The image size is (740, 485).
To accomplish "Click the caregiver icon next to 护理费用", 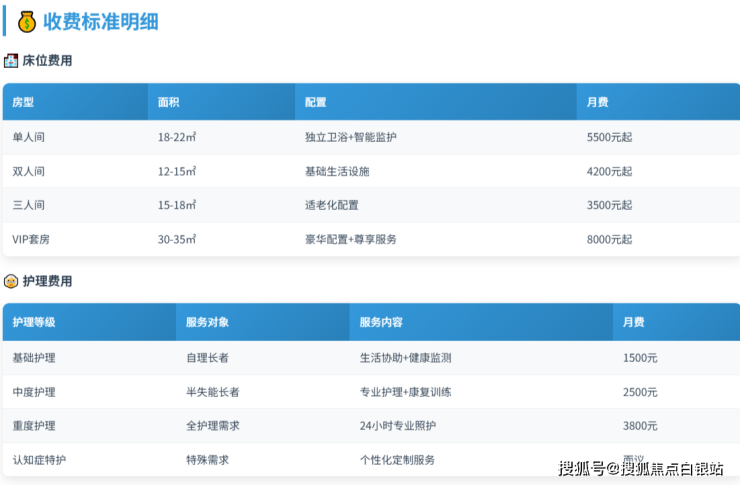I will [x=11, y=282].
